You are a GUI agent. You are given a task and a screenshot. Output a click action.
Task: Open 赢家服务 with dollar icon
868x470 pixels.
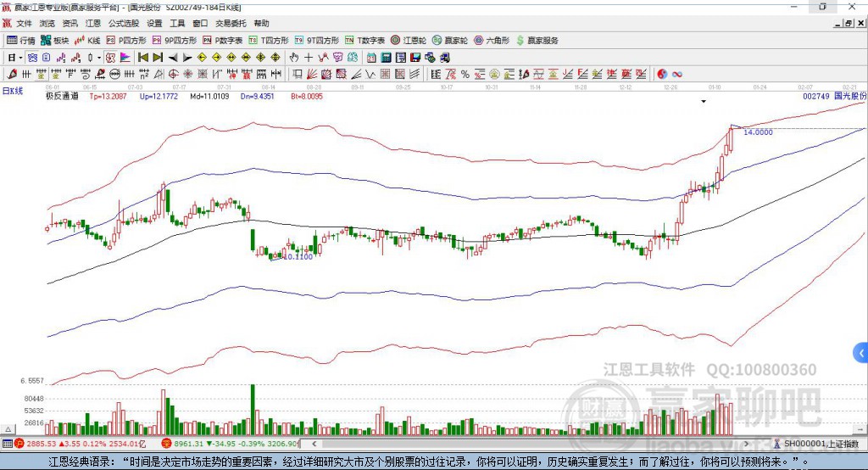[537, 41]
